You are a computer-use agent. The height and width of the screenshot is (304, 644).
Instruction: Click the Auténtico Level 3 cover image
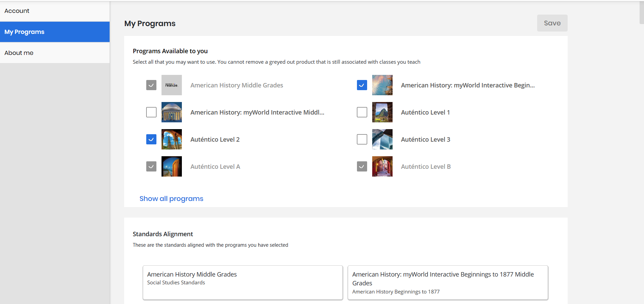382,139
